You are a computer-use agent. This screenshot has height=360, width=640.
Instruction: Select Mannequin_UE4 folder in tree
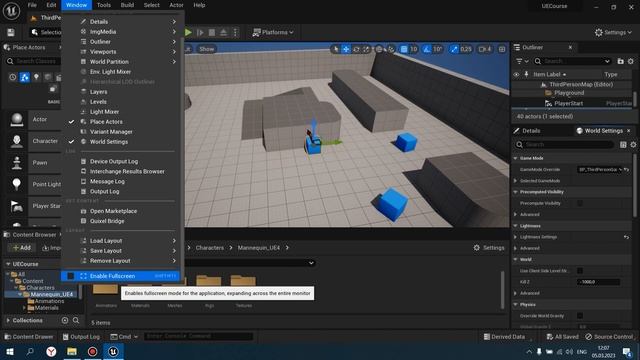(x=52, y=294)
